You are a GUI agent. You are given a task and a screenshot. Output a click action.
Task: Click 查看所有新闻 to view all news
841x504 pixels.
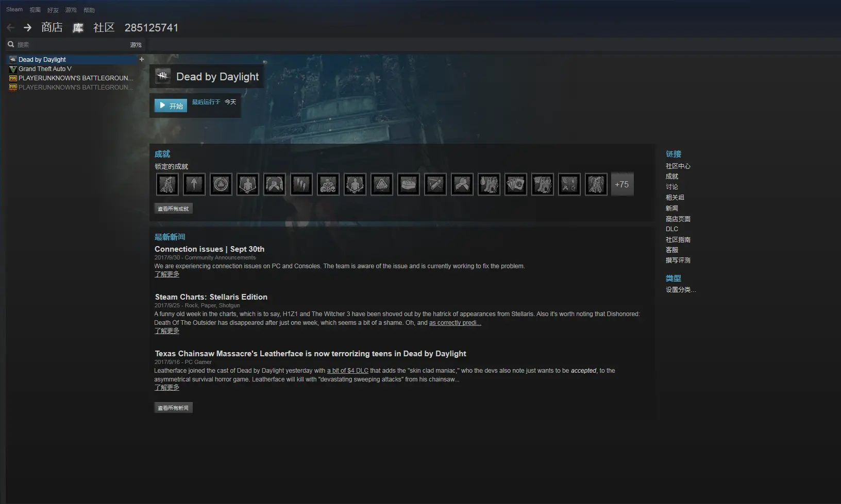174,408
